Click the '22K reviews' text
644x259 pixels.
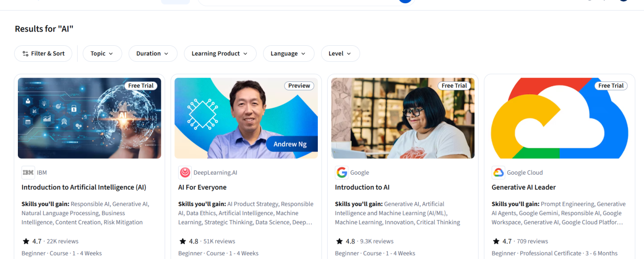pos(63,242)
